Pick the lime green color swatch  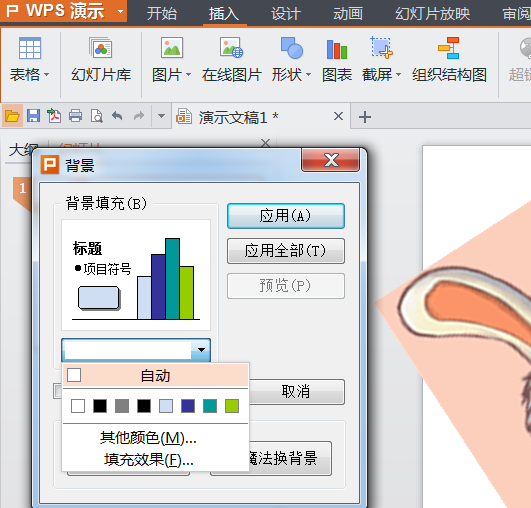click(232, 406)
